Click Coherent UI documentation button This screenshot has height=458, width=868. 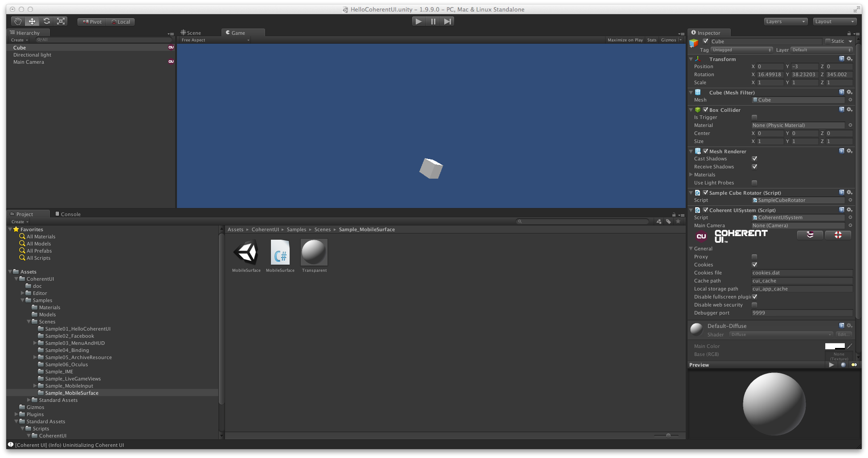tap(810, 235)
